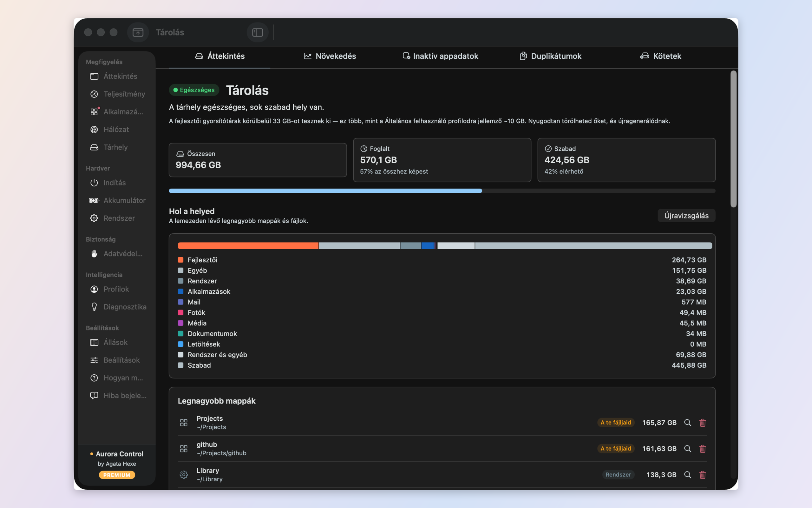Reveal Projects folder with magnifier icon
This screenshot has width=812, height=508.
(688, 423)
